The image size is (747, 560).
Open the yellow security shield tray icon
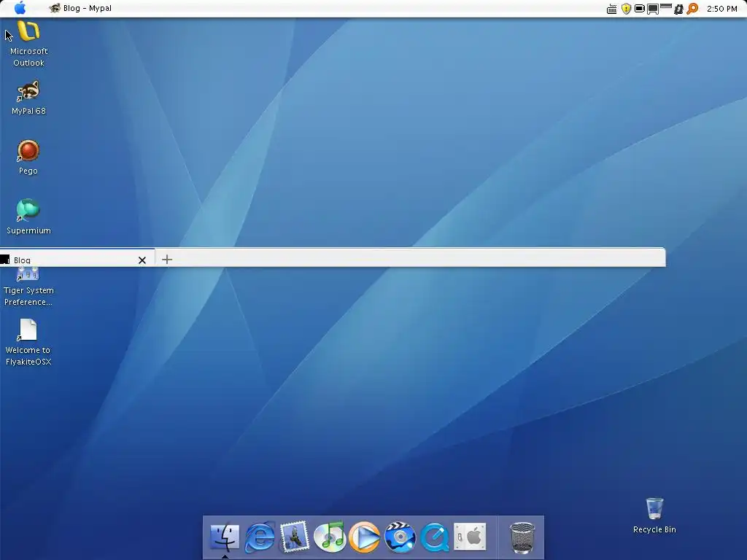point(626,9)
